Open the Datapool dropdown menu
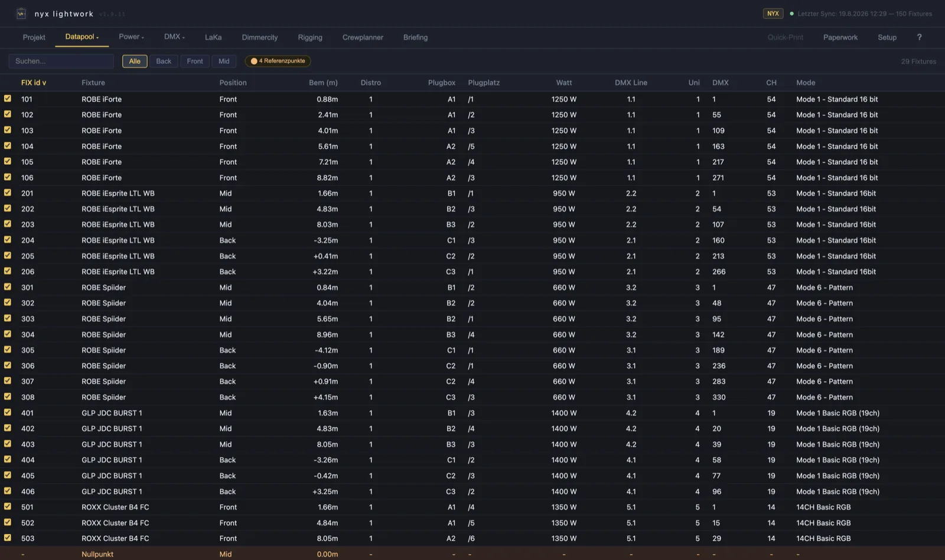The image size is (945, 560). click(x=82, y=37)
